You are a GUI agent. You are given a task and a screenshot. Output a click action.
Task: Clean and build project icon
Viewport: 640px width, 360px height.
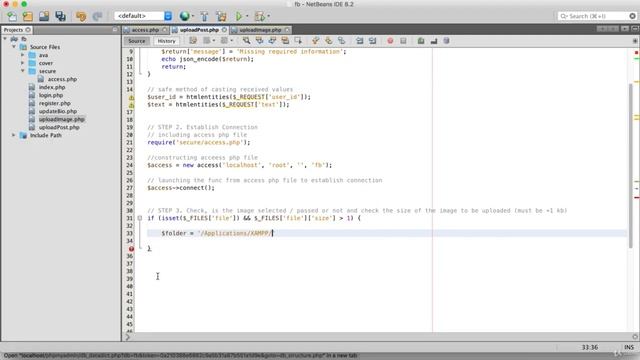click(222, 16)
